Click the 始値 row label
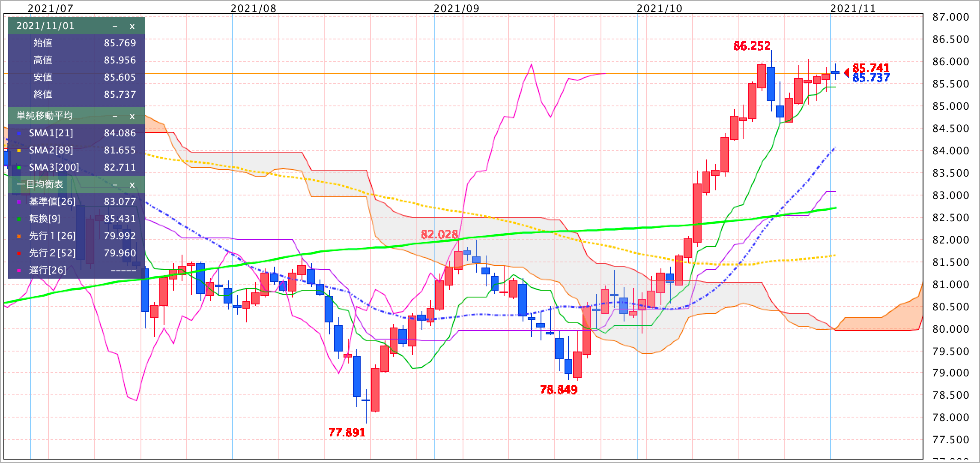 (x=43, y=43)
